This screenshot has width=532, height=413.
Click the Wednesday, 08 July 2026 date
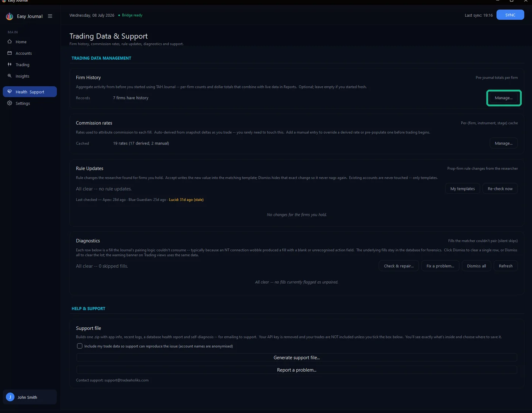[92, 15]
